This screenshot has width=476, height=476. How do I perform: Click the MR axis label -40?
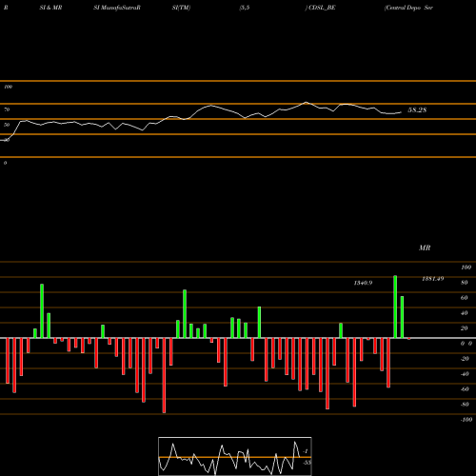tap(465, 374)
